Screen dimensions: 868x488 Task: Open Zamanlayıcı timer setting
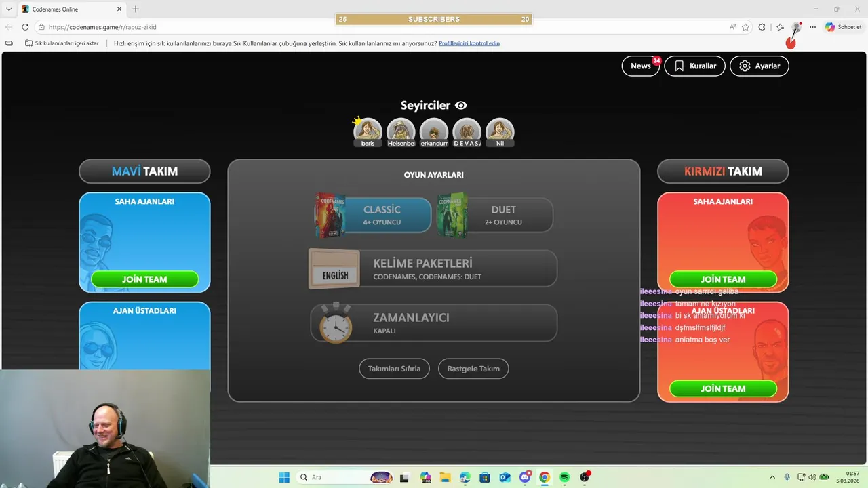[433, 323]
